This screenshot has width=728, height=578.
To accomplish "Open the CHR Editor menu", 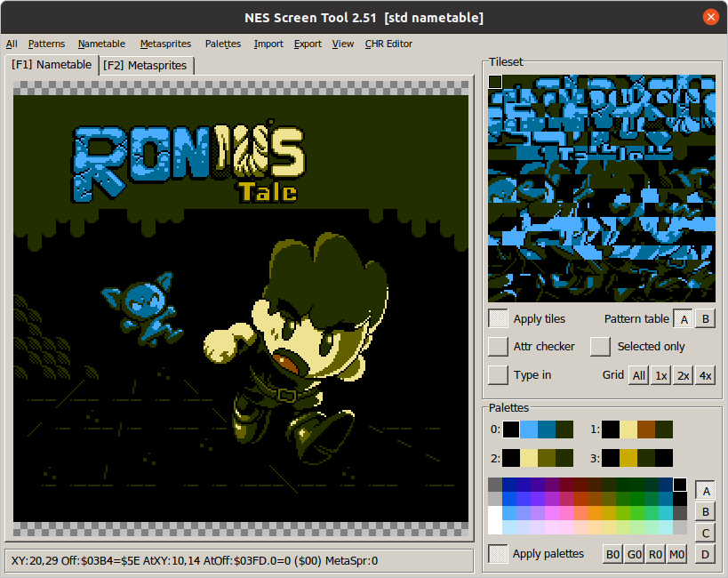I will point(388,44).
